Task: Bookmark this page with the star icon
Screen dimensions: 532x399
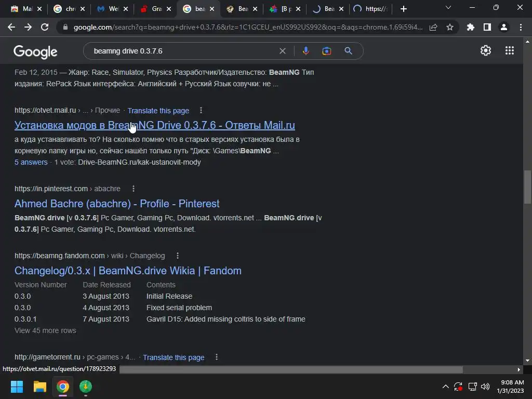Action: (x=450, y=27)
